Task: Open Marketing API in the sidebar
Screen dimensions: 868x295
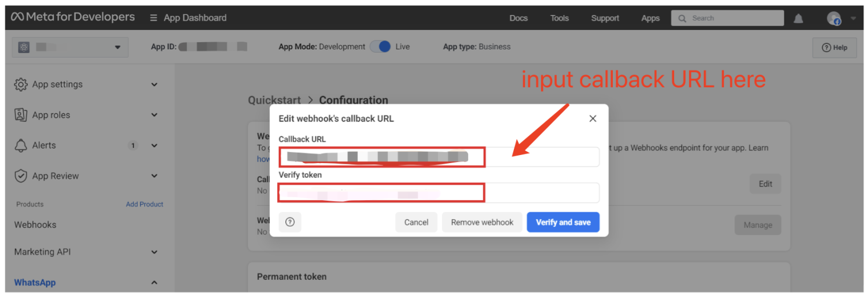Action: 42,252
